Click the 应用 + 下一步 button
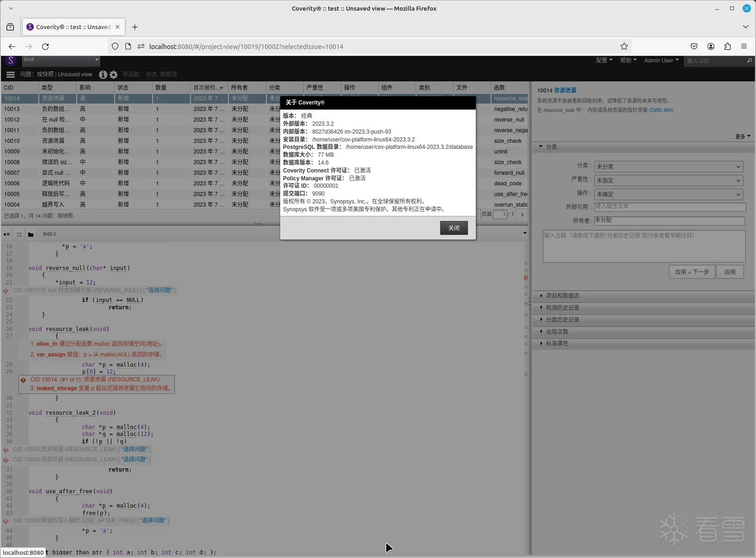This screenshot has height=558, width=756. tap(692, 272)
